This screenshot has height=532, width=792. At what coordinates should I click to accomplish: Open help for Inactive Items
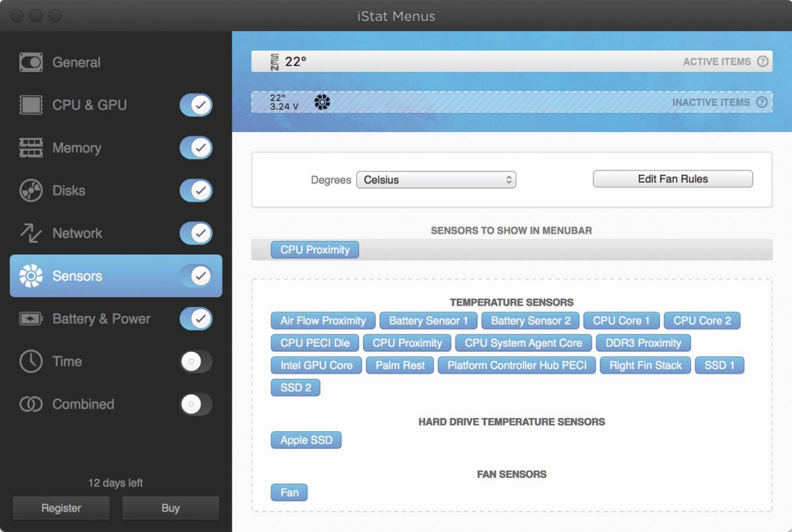(x=762, y=102)
